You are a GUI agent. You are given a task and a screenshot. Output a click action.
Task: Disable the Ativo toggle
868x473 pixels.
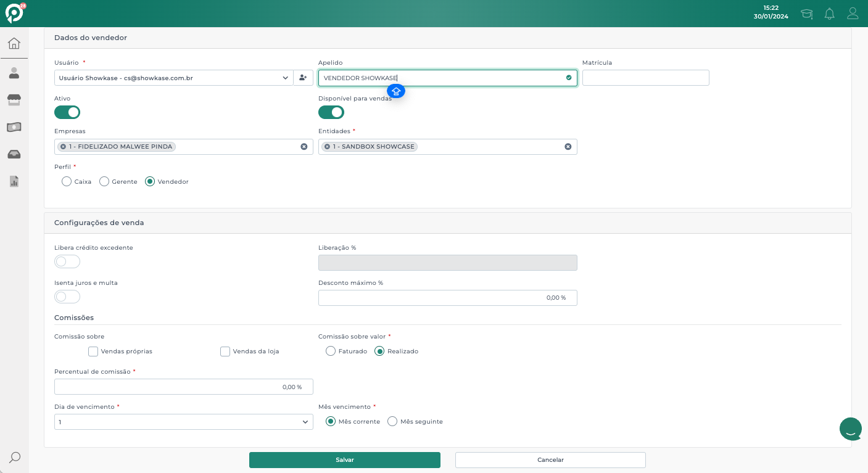[67, 112]
